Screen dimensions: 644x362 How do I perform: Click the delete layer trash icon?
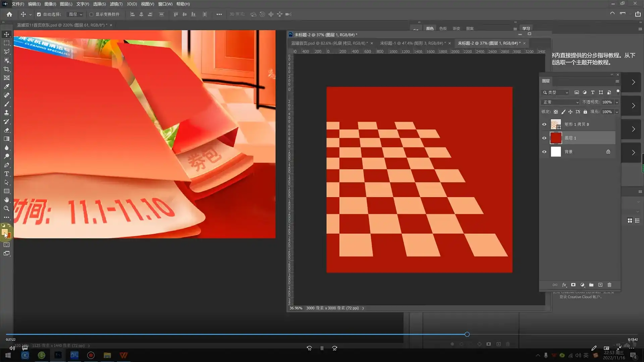click(609, 285)
